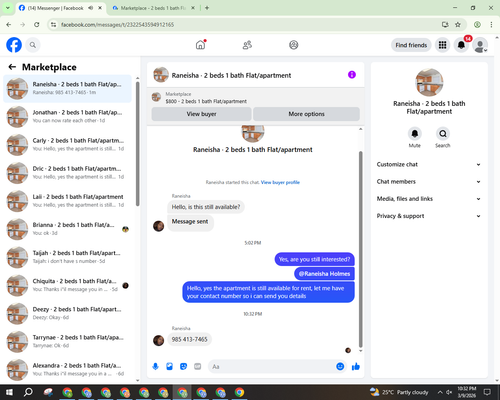Image resolution: width=500 pixels, height=400 pixels.
Task: Click the 985 413-7465 message bubble
Action: click(x=189, y=339)
